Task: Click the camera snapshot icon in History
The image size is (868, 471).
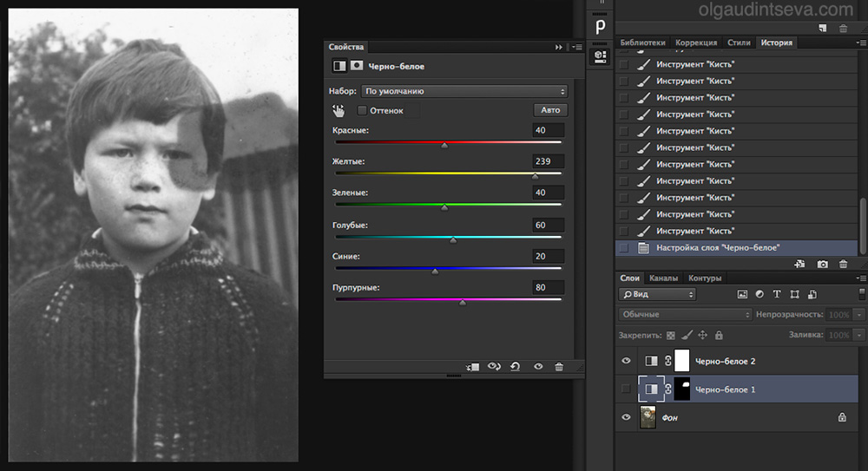Action: [822, 264]
